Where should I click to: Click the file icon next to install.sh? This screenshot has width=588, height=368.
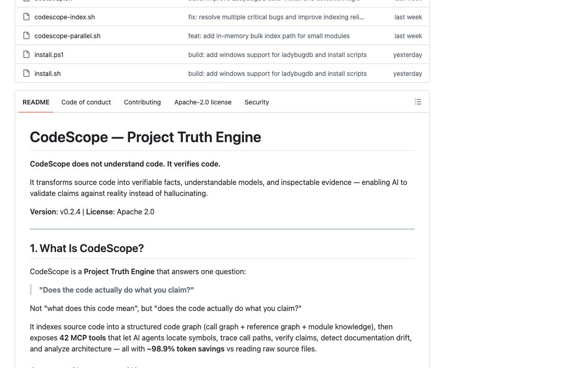click(x=27, y=74)
